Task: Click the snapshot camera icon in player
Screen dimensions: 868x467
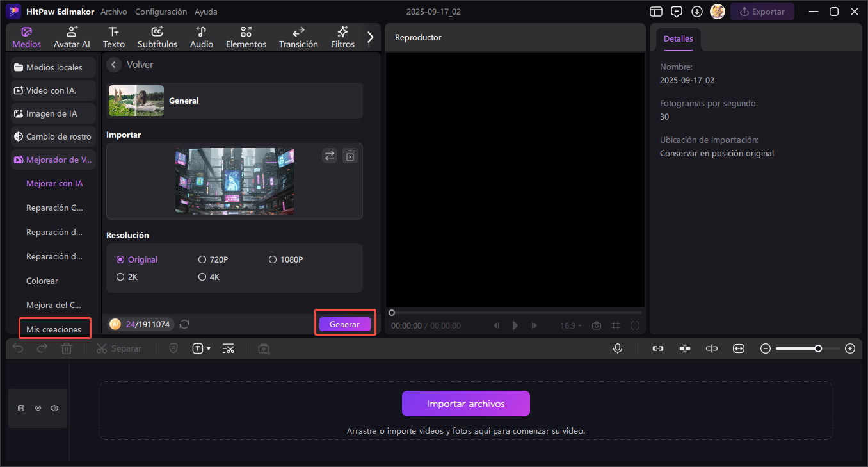Action: point(597,325)
